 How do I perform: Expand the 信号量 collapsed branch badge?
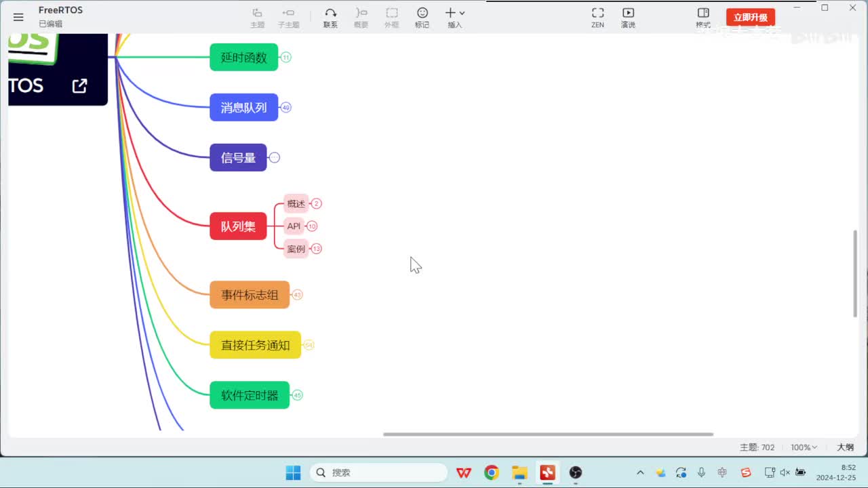tap(275, 157)
